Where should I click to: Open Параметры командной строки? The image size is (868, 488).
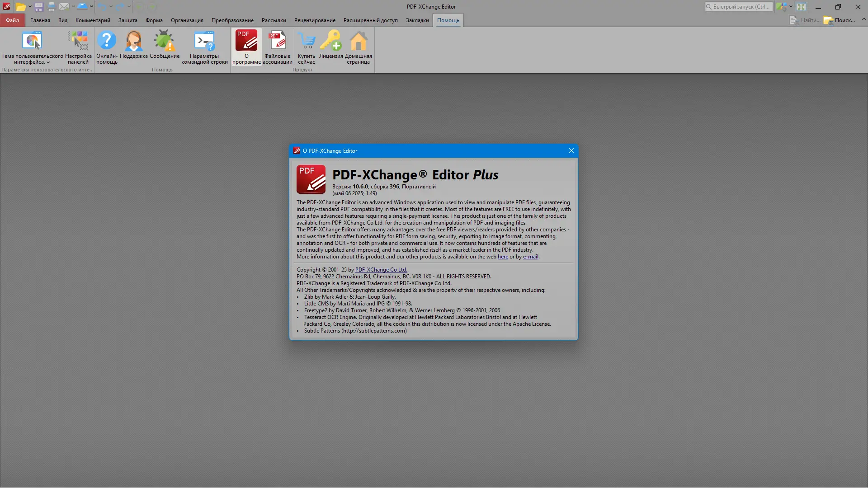click(204, 42)
